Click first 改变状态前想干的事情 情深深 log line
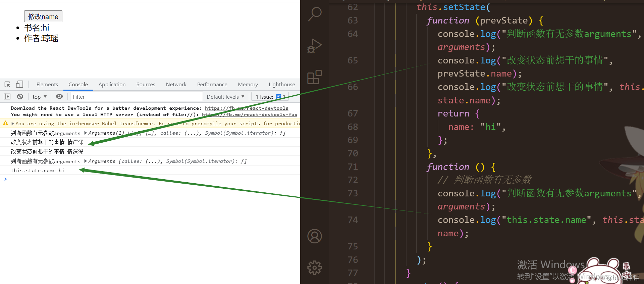The width and height of the screenshot is (644, 284). (47, 142)
